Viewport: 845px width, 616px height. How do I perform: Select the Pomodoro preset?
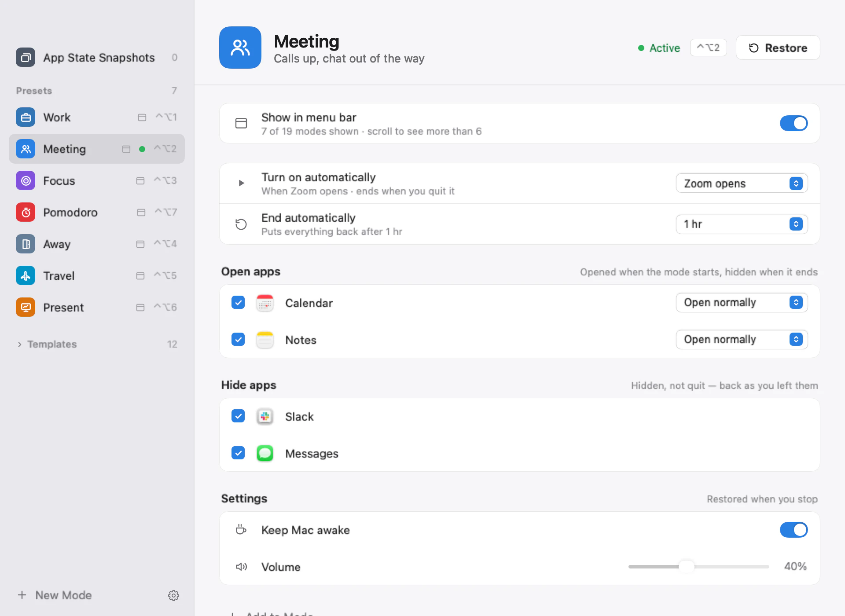[x=97, y=212]
